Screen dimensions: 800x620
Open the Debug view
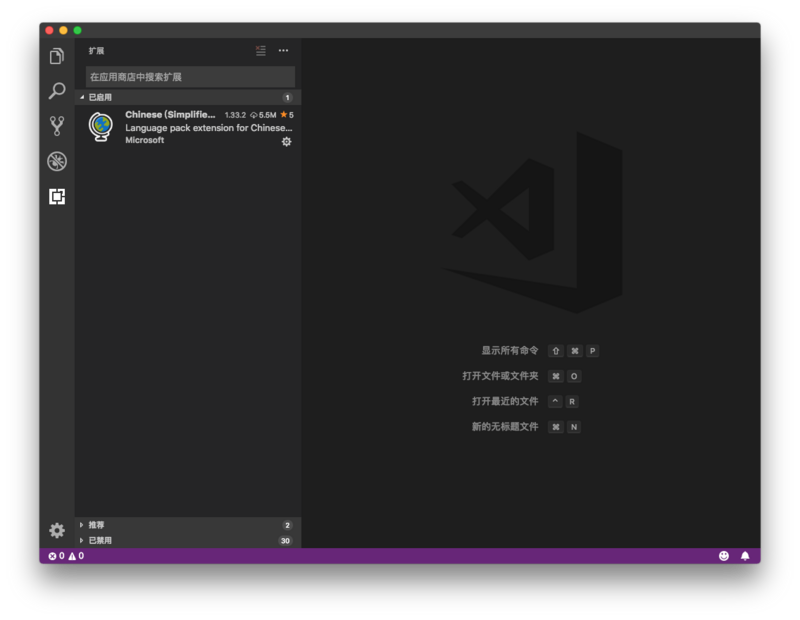pyautogui.click(x=57, y=161)
